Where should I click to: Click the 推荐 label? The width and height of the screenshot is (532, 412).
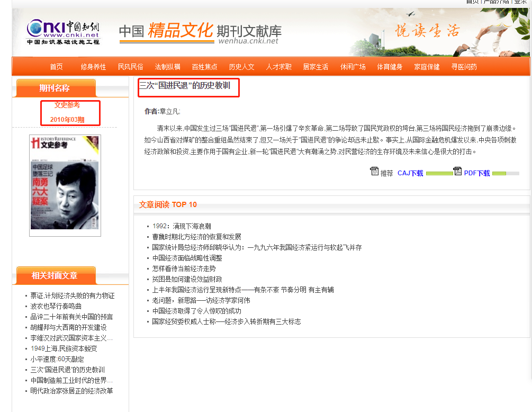(x=386, y=173)
